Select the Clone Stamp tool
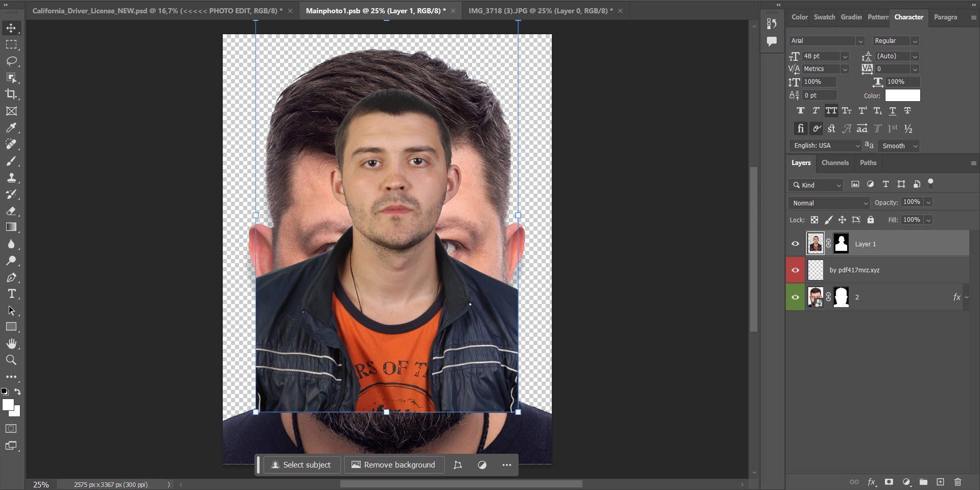980x490 pixels. (11, 178)
